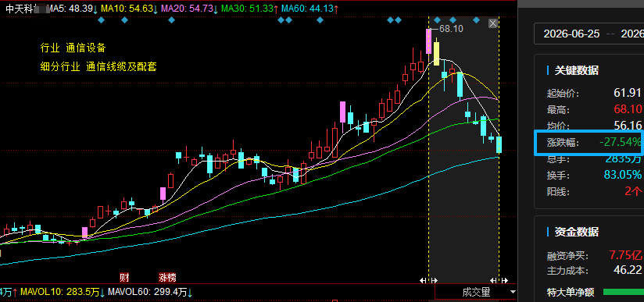This screenshot has height=302, width=644.
Task: Click the left-pointing arrow on the left range boundary
Action: tap(423, 281)
